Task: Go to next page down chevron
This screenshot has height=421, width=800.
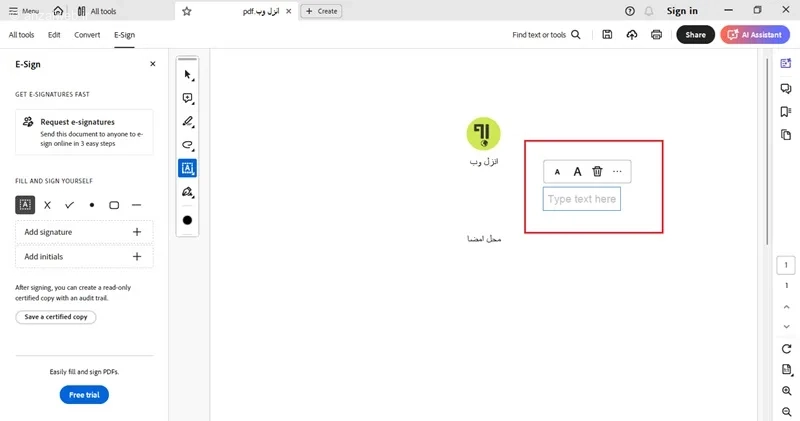Action: click(x=786, y=327)
